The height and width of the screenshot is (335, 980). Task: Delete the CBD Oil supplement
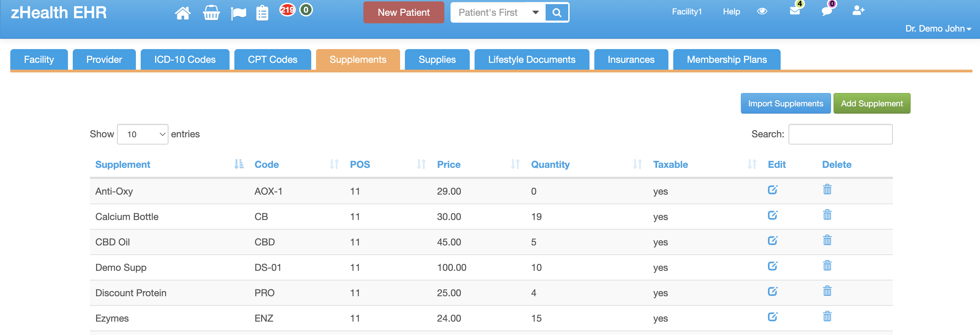click(x=827, y=240)
